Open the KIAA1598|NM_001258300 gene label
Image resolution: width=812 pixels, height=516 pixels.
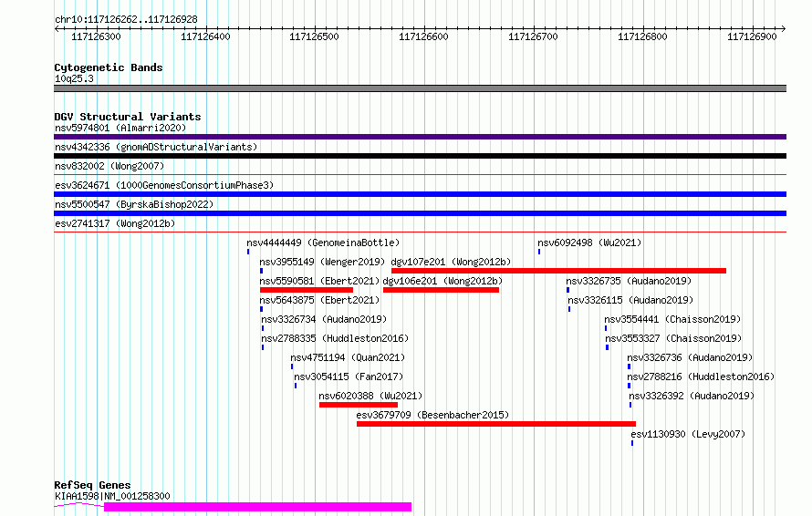click(x=112, y=496)
